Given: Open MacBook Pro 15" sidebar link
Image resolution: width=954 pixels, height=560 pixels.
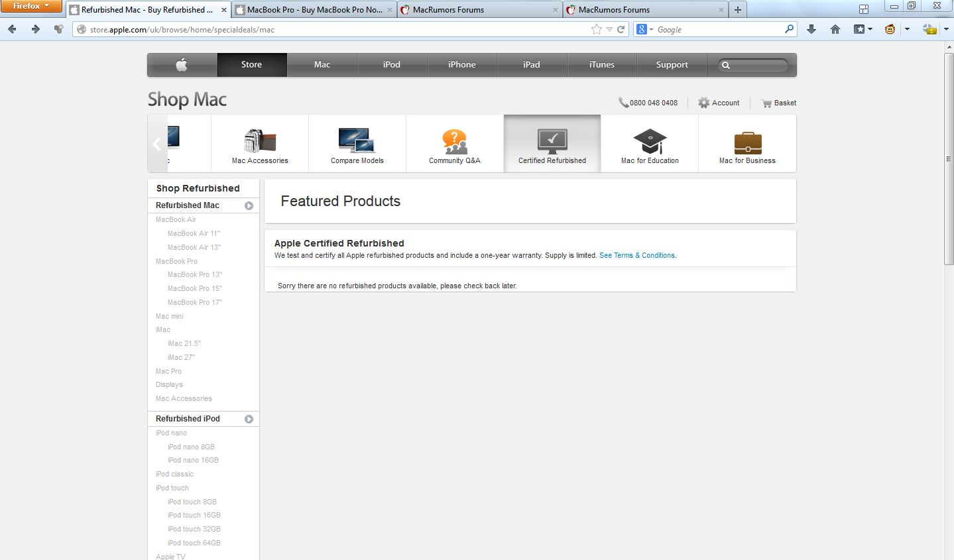Looking at the screenshot, I should click(195, 288).
